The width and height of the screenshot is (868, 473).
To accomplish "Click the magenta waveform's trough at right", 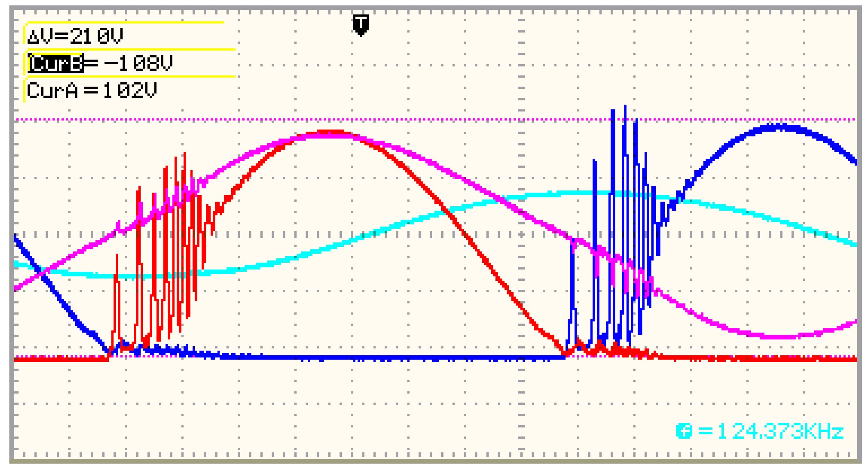I will pyautogui.click(x=778, y=337).
